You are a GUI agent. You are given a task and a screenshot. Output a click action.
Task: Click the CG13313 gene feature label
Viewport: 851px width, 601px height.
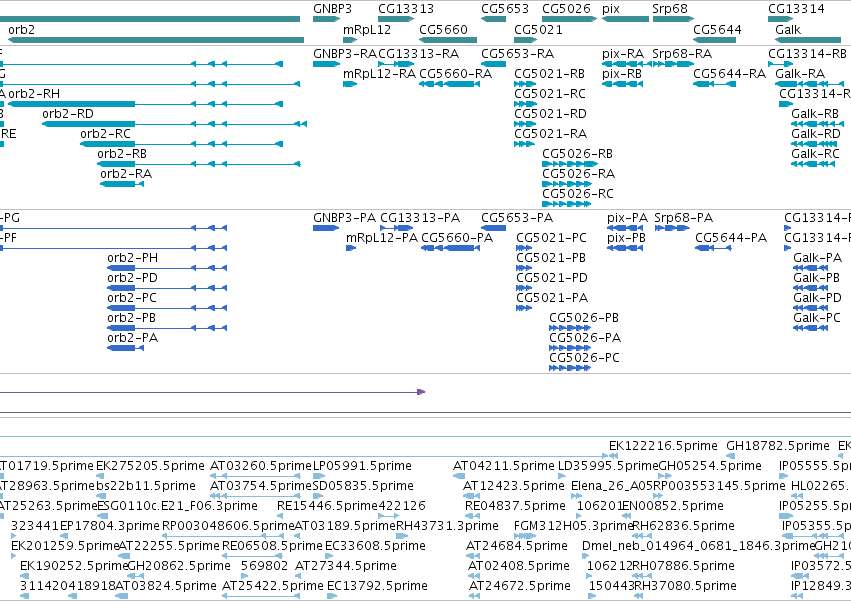406,9
